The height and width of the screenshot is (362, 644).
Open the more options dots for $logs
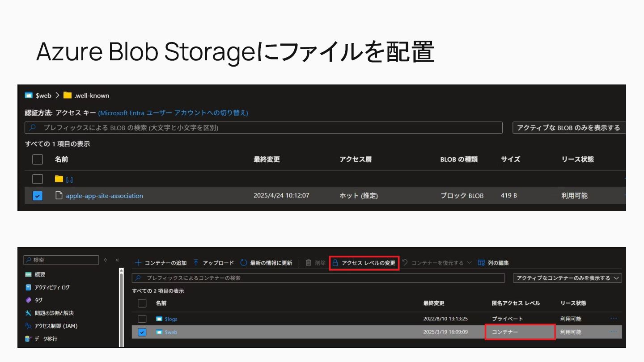(614, 318)
